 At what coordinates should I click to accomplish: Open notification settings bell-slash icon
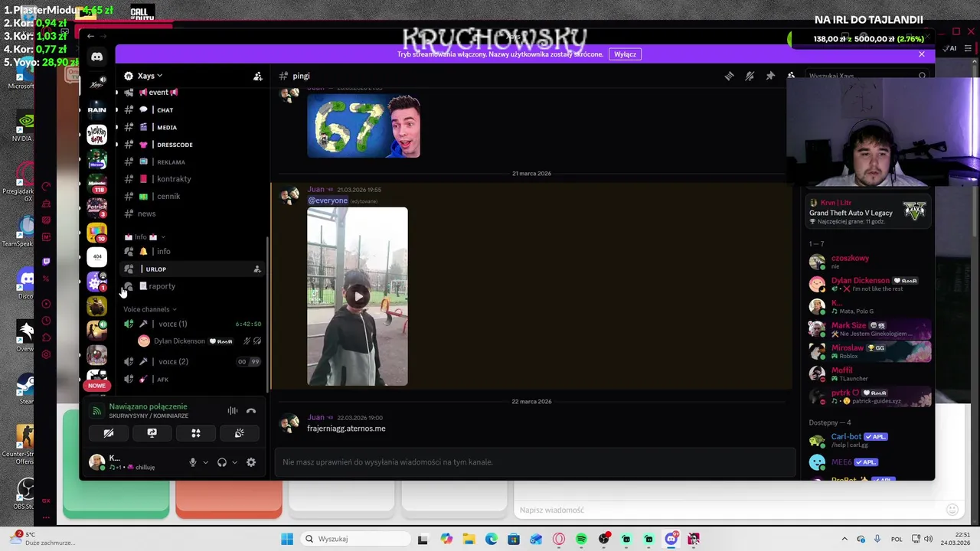[x=750, y=76]
